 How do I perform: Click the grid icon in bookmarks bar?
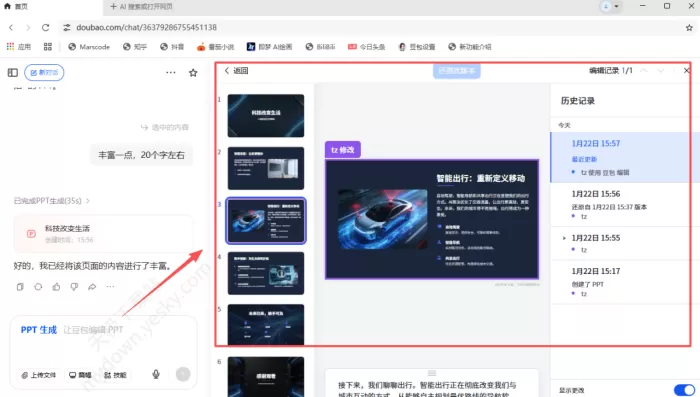pyautogui.click(x=48, y=46)
